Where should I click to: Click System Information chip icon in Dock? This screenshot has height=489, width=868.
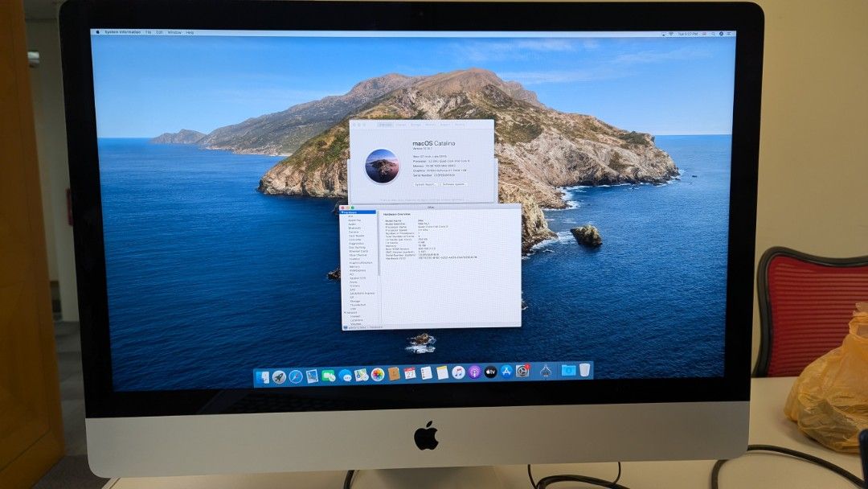(546, 371)
